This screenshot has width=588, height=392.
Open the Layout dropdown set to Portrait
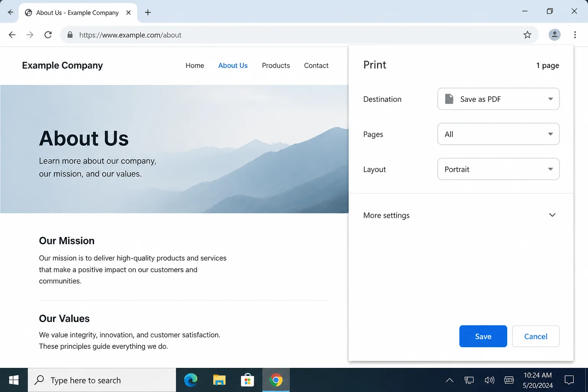pos(498,169)
